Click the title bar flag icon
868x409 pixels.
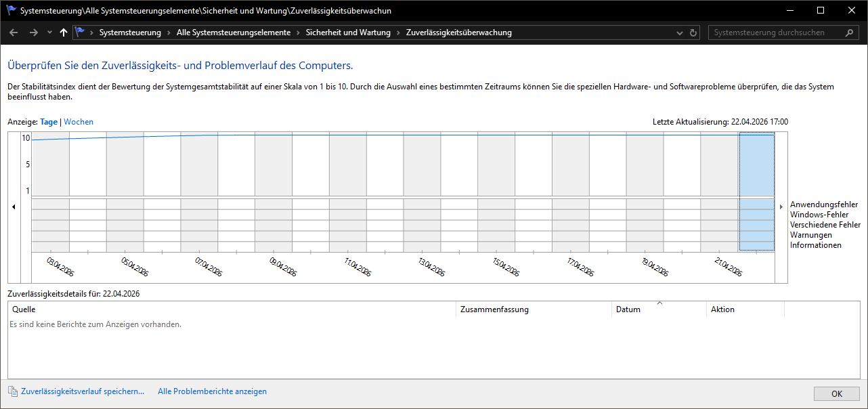pos(11,11)
